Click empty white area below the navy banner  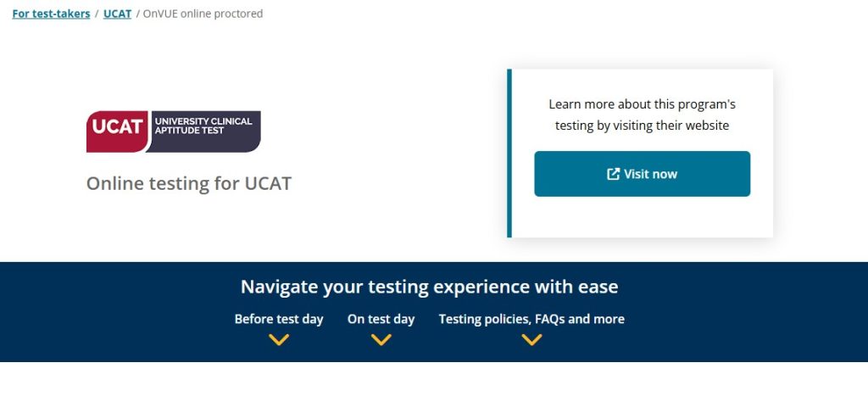tap(434, 388)
